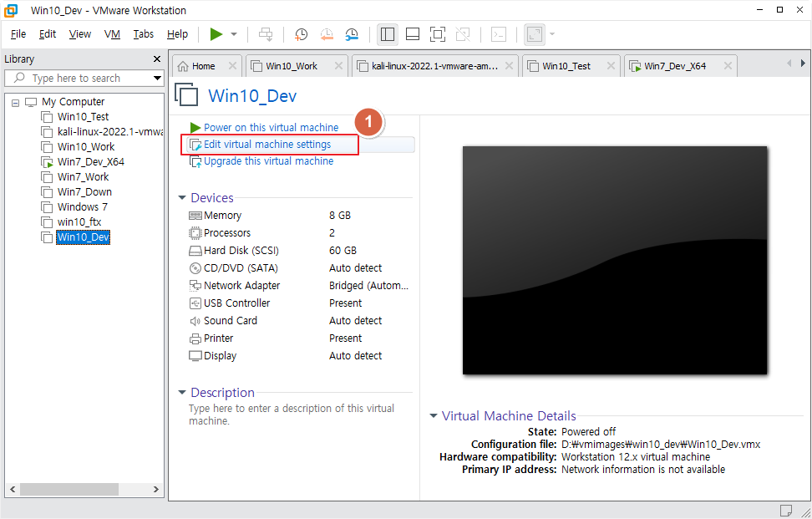
Task: Close the Win10_Work tab
Action: tap(338, 66)
